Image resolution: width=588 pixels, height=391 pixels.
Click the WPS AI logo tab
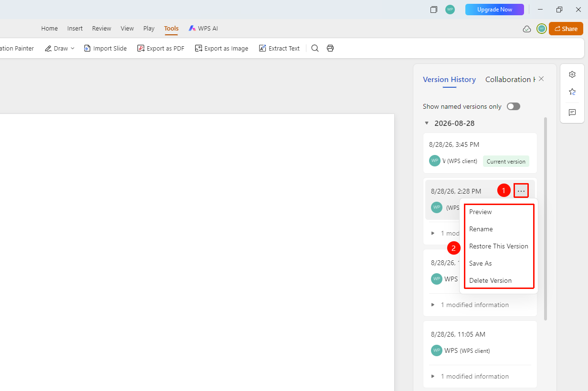click(203, 29)
